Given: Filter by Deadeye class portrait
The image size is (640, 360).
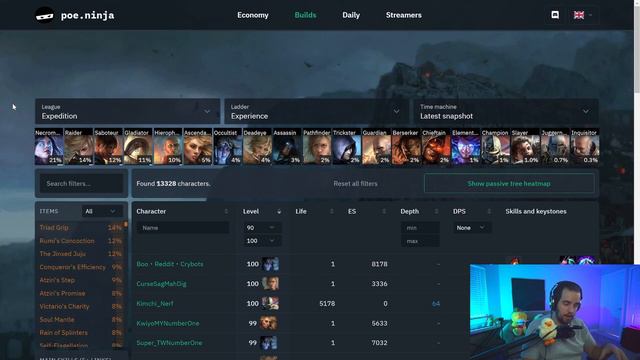Looking at the screenshot, I should pyautogui.click(x=258, y=147).
